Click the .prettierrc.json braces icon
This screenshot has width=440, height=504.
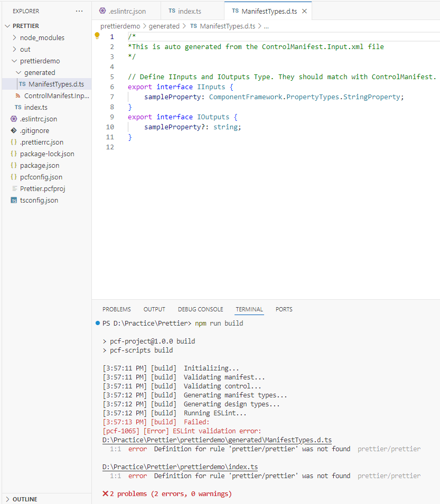point(14,142)
